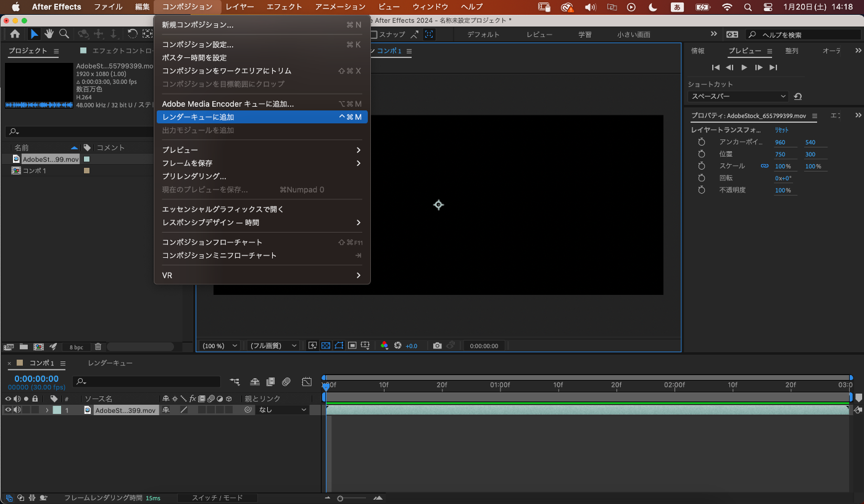Expand the フレームを保存 submenu
This screenshot has width=864, height=504.
(x=262, y=163)
